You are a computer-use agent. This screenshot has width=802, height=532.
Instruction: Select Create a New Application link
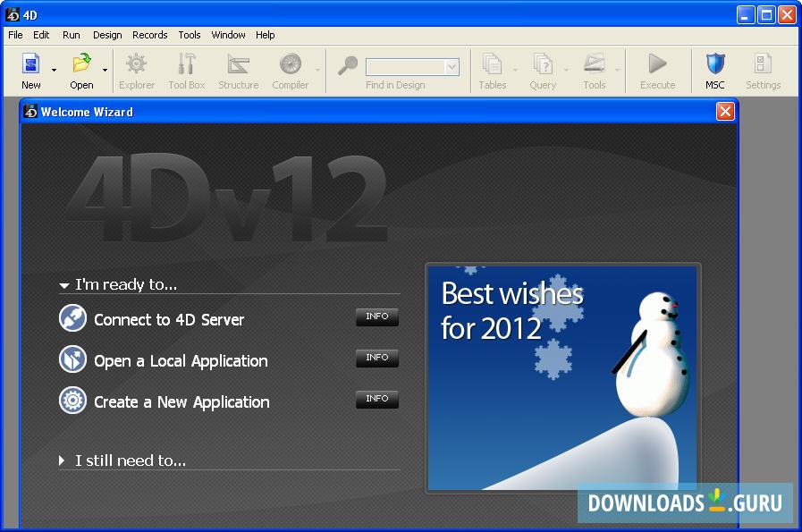point(182,402)
